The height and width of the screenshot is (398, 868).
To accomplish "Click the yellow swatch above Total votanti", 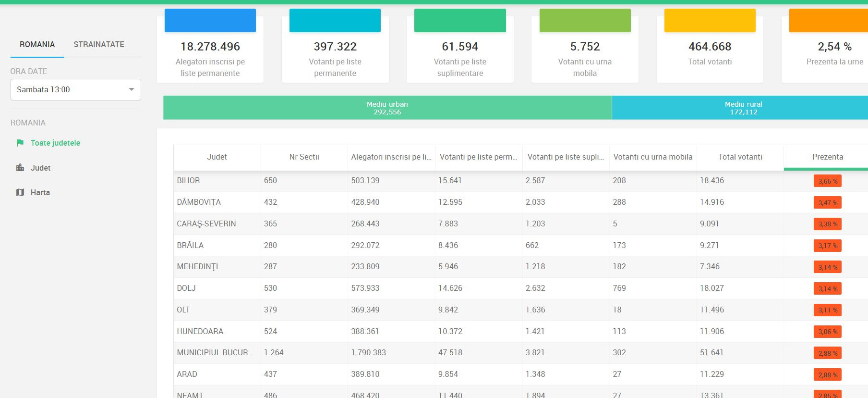I will [710, 21].
